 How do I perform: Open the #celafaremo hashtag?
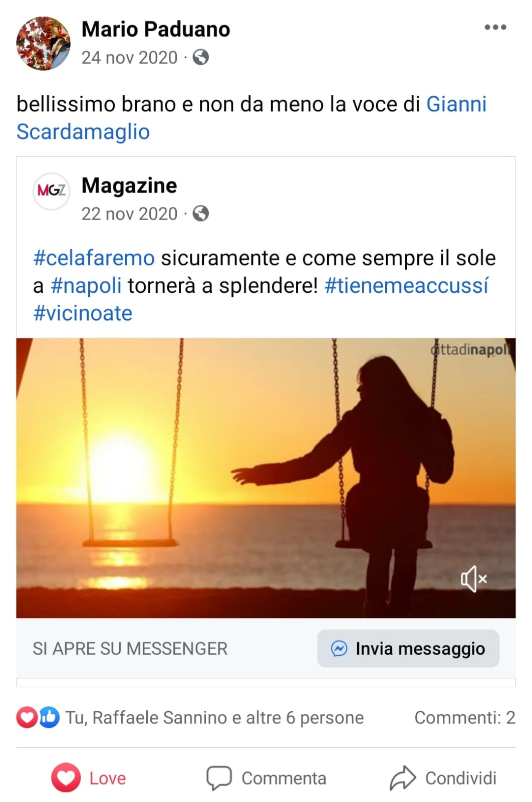(94, 258)
